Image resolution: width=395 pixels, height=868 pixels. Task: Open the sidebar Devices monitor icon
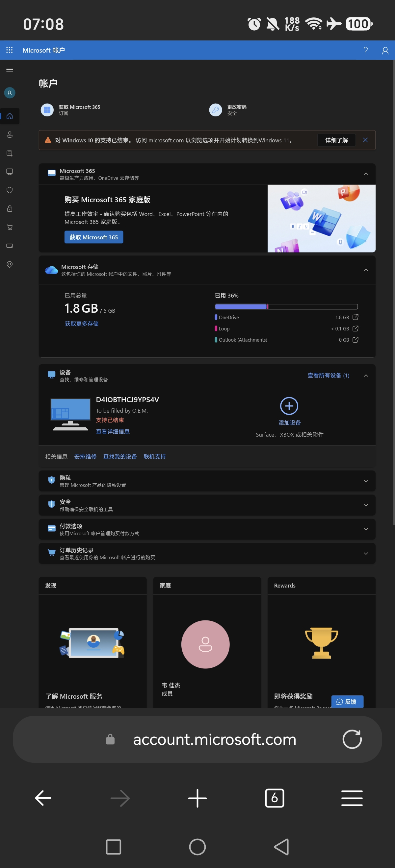(x=10, y=172)
